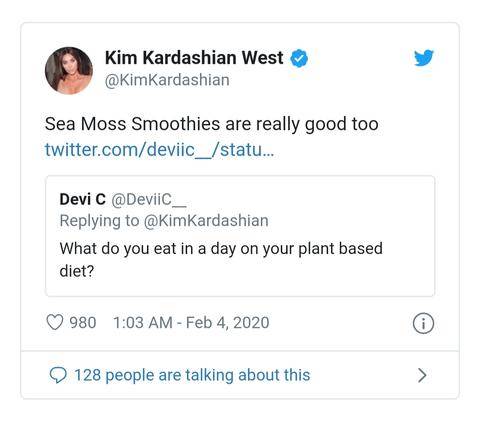Click the 980 likes count
480x428 pixels.
[x=83, y=323]
